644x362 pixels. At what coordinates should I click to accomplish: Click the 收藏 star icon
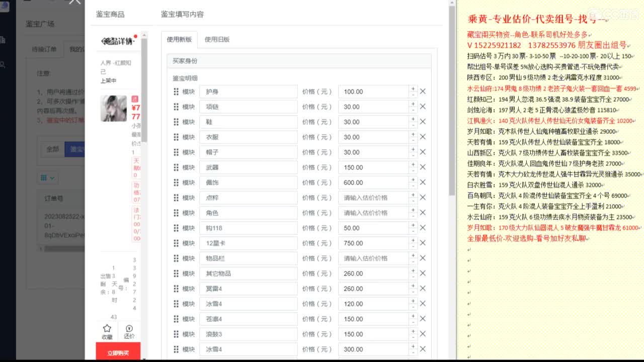(x=107, y=328)
